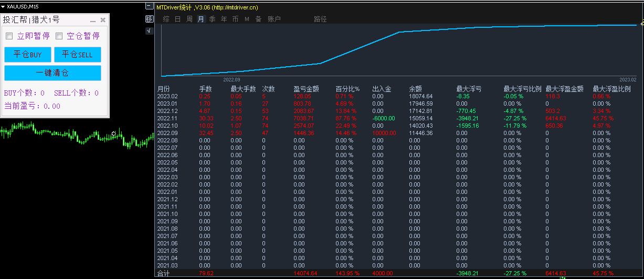
Task: Switch to the 季 quarterly tab
Action: [x=213, y=19]
